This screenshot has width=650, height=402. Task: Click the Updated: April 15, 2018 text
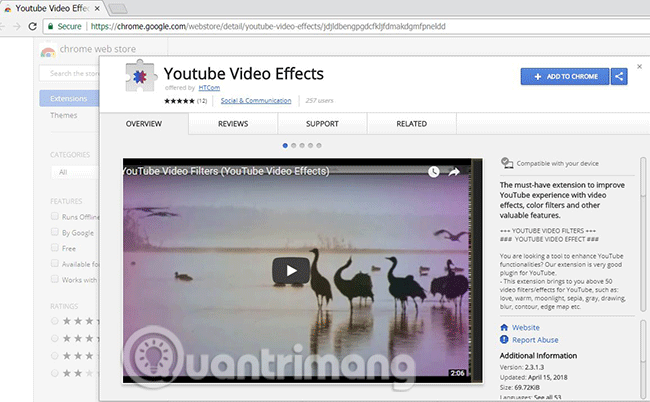tap(534, 377)
